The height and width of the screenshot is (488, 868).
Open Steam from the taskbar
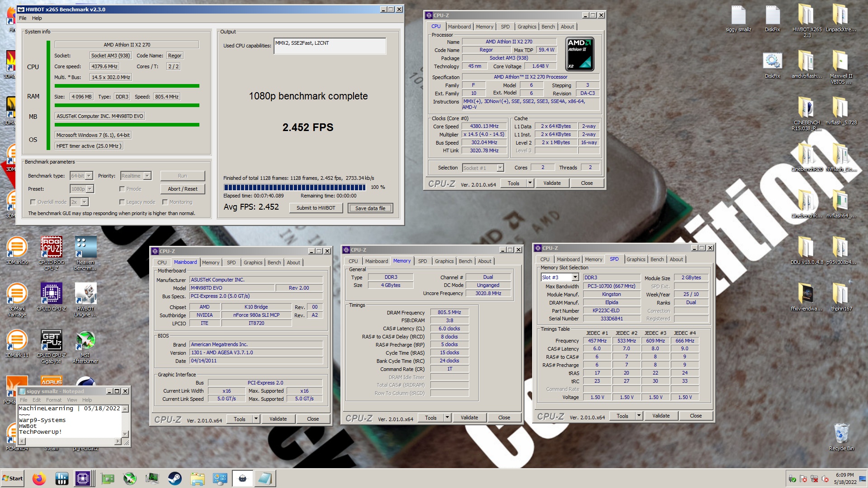(175, 479)
